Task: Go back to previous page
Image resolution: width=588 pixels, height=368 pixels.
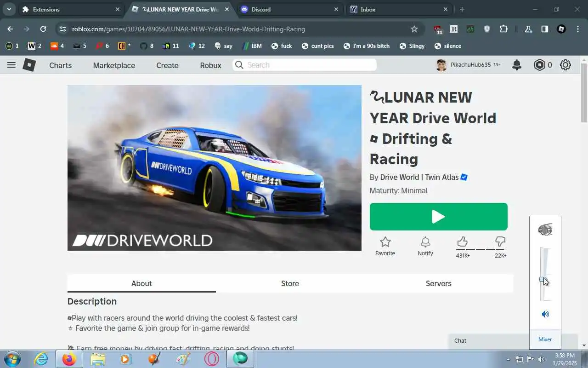Action: point(10,29)
